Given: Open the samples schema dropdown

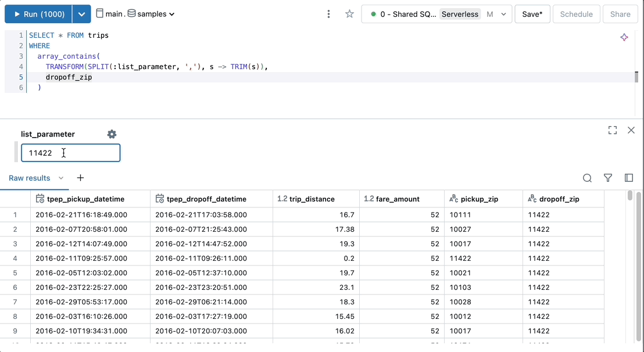Looking at the screenshot, I should [151, 14].
